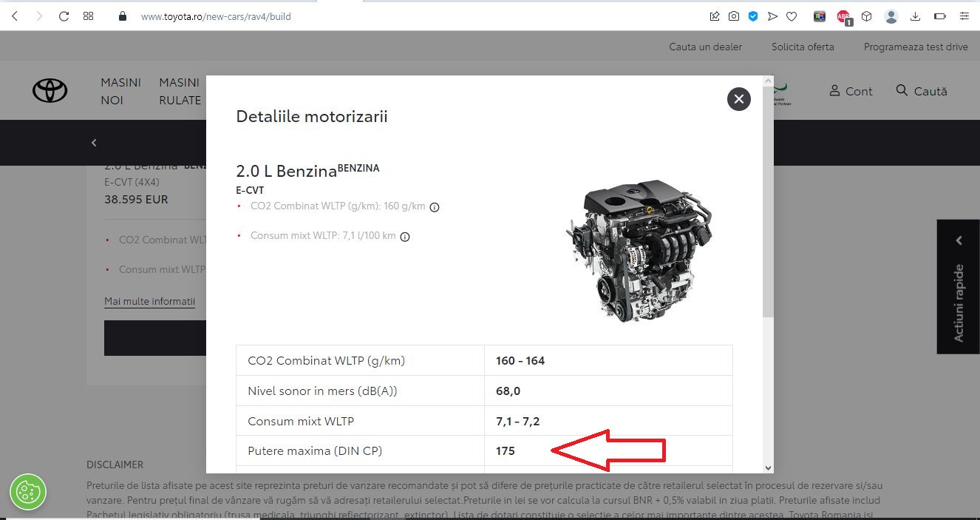Click info icon next to Consum mixt

coord(405,237)
